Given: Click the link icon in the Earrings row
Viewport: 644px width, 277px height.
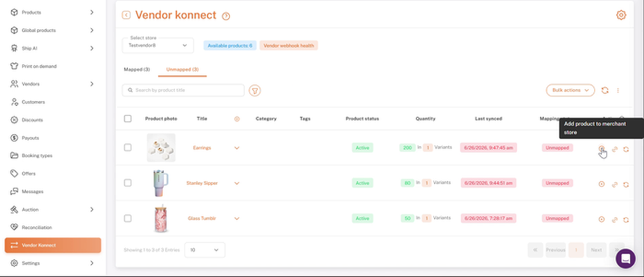Looking at the screenshot, I should pos(614,149).
